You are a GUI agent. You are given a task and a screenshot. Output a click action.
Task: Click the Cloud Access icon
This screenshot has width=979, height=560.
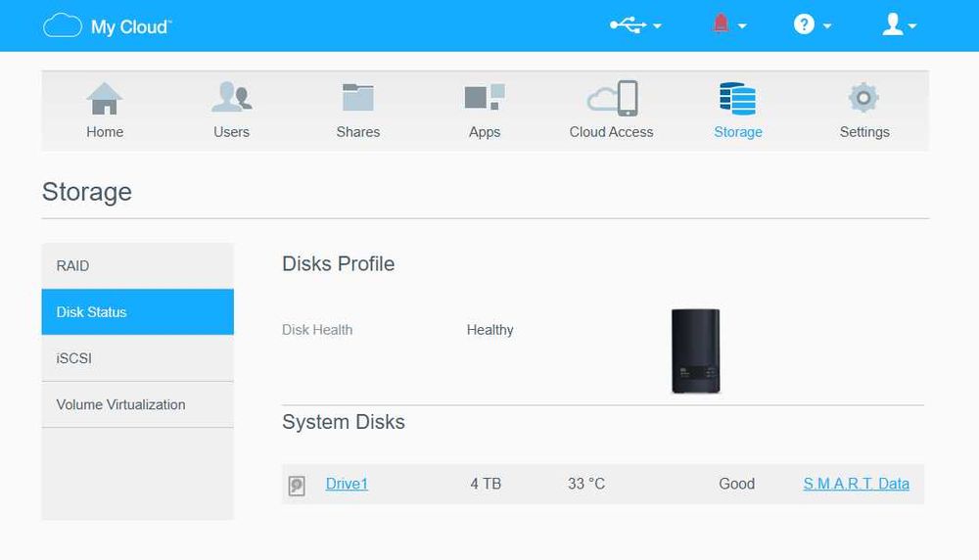(x=612, y=98)
